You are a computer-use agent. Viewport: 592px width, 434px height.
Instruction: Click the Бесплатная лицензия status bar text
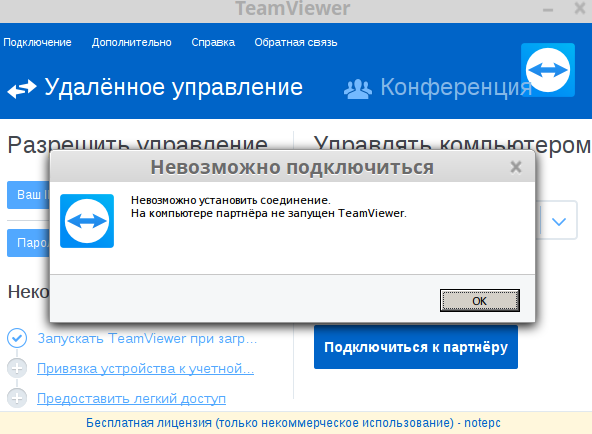point(293,423)
